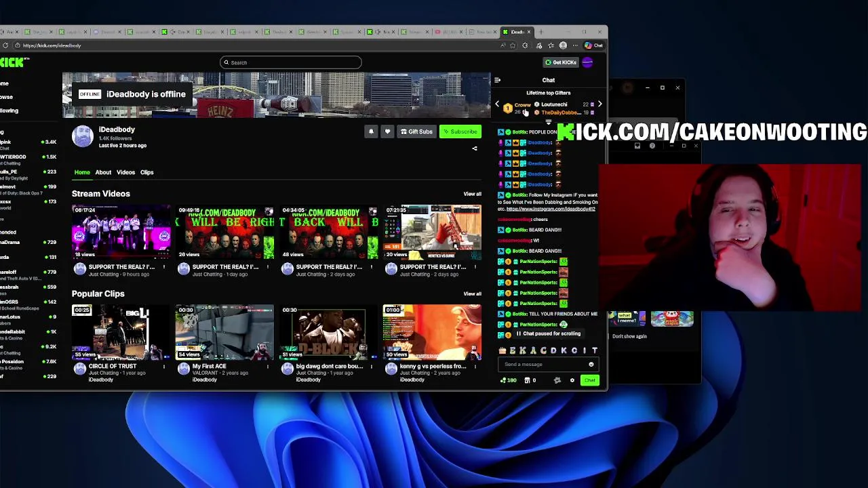Open the purple user avatar menu
Viewport: 868px width, 488px height.
[x=588, y=62]
